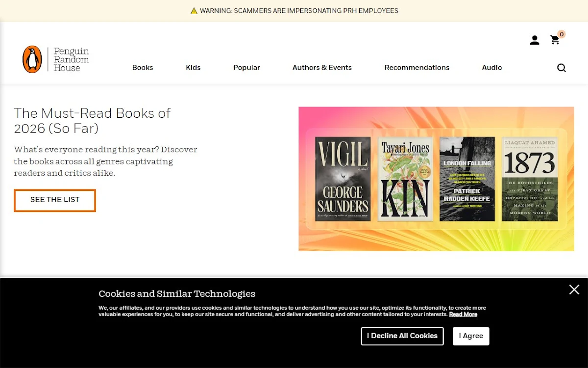Viewport: 588px width, 368px height.
Task: Click the Penguin Random House logo
Action: tap(56, 59)
